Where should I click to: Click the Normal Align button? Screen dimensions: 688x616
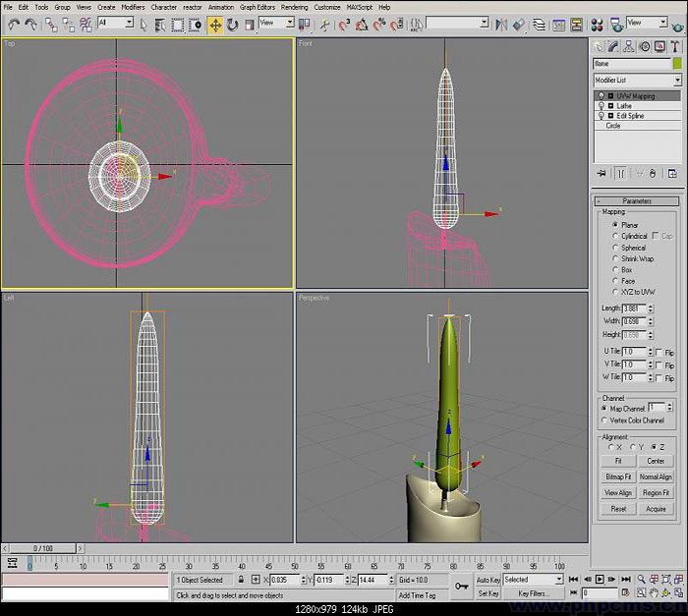[x=656, y=476]
